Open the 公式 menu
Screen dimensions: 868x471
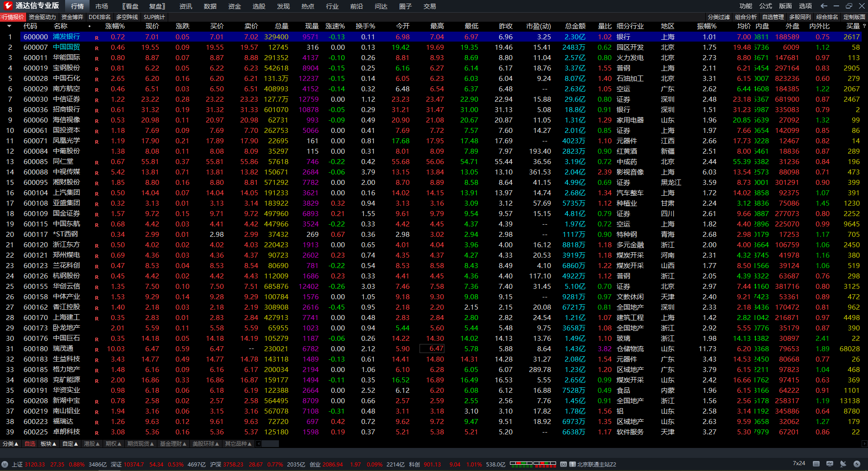(x=766, y=6)
